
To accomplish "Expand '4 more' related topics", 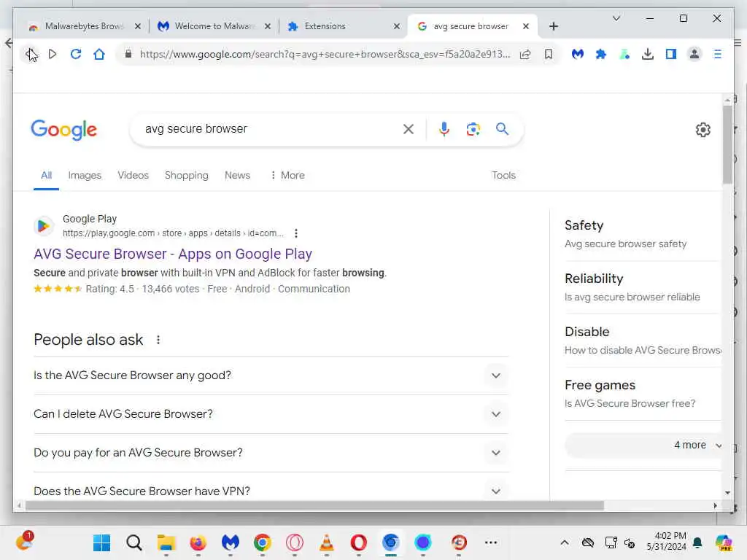I will click(643, 446).
